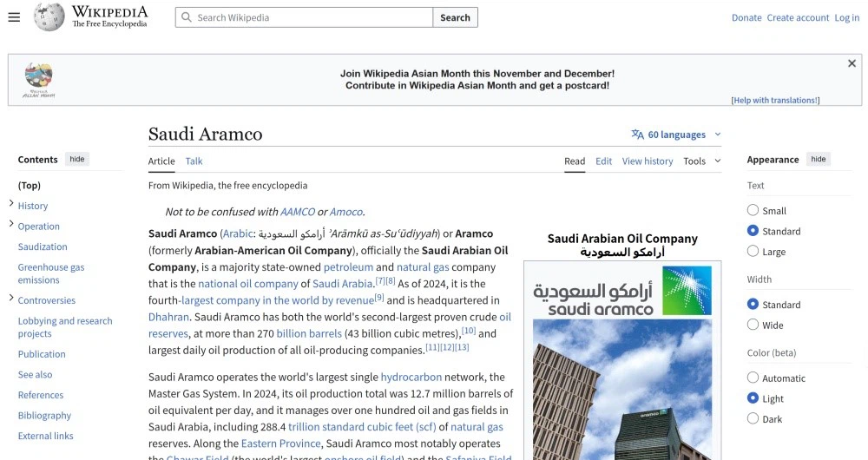The height and width of the screenshot is (460, 868).
Task: Hide the Contents sidebar
Action: [x=77, y=159]
